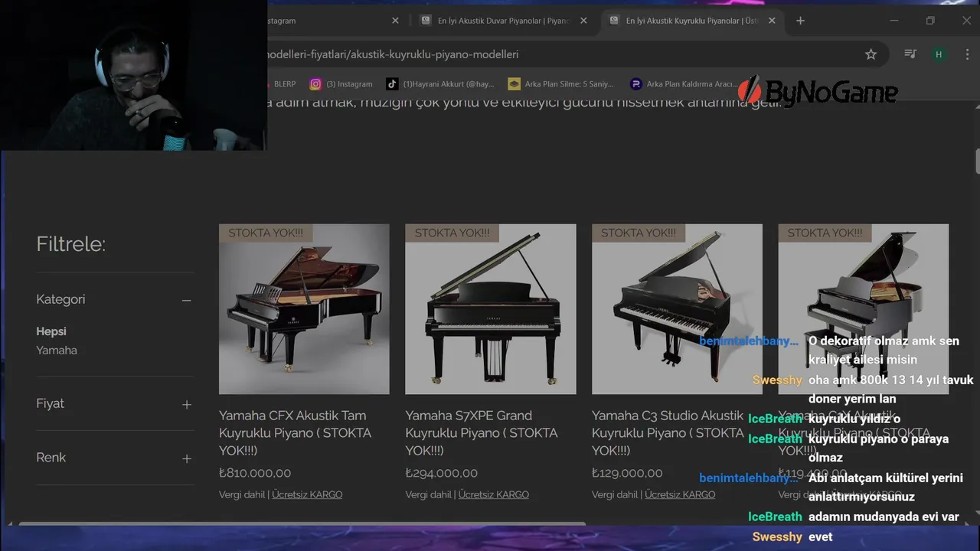Click the ₺129.000,00 price
The width and height of the screenshot is (980, 551).
pyautogui.click(x=628, y=473)
